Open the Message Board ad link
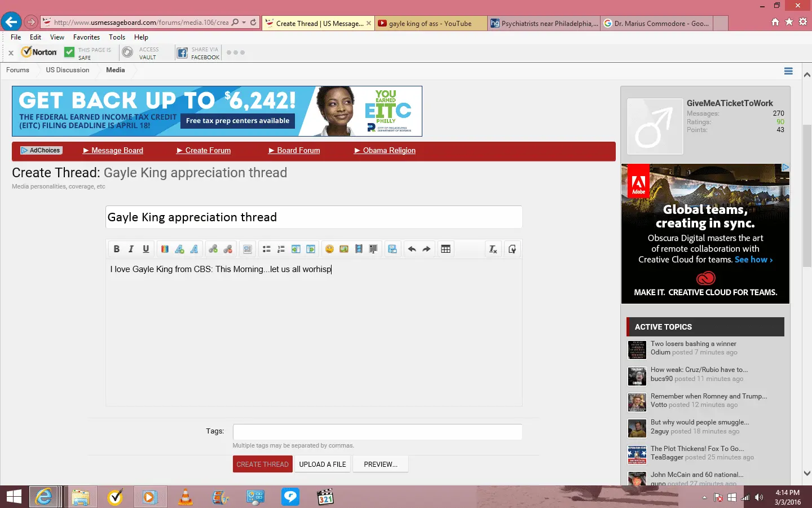Screen dimensions: 812x508 pos(113,151)
